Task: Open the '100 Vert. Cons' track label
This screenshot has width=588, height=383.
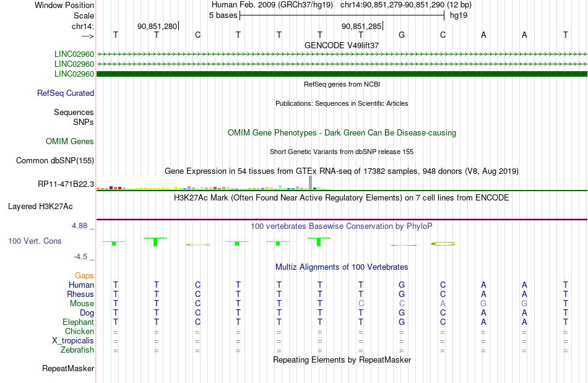Action: click(35, 241)
